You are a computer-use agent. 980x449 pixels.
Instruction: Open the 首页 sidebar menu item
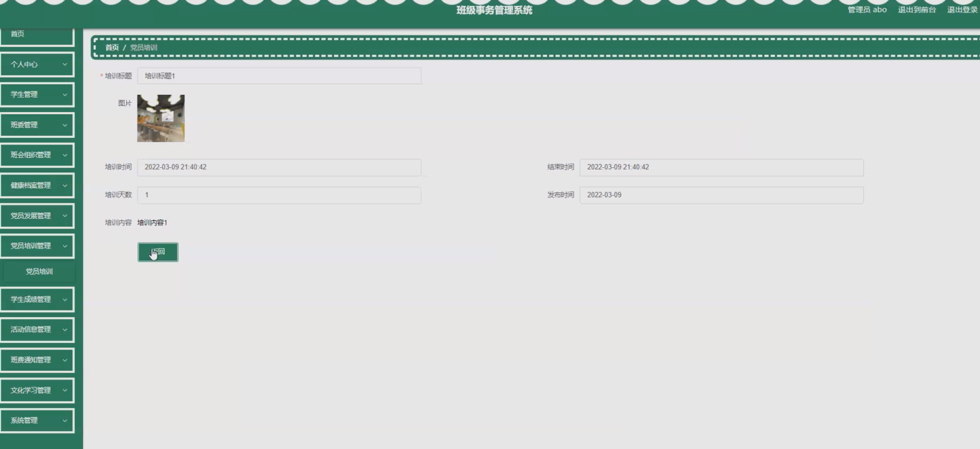[37, 35]
